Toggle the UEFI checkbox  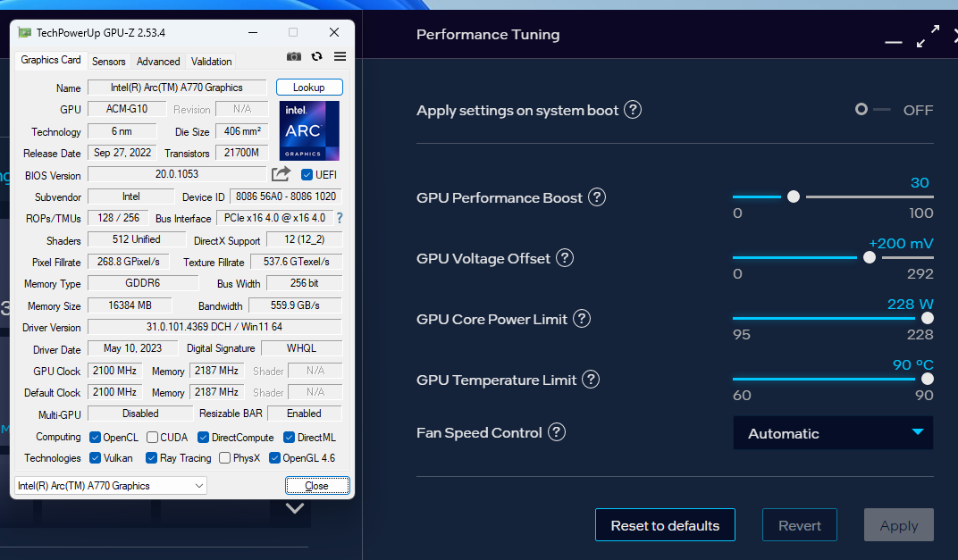tap(307, 175)
